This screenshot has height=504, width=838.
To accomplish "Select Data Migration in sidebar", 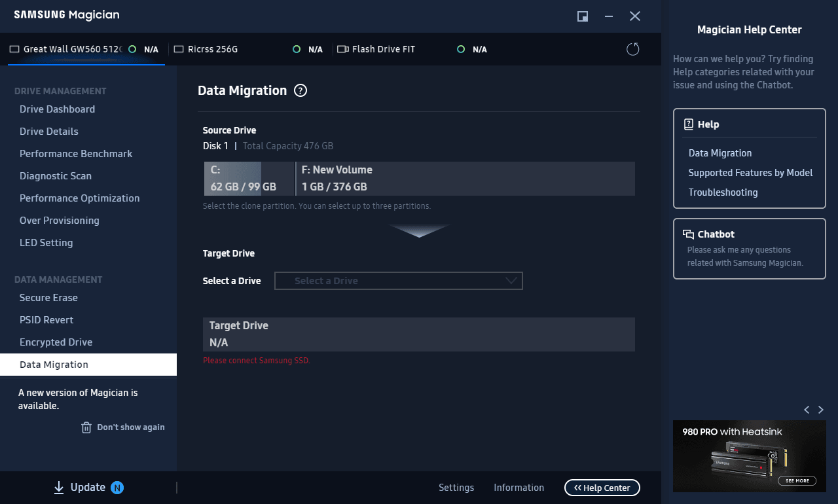I will 88,365.
